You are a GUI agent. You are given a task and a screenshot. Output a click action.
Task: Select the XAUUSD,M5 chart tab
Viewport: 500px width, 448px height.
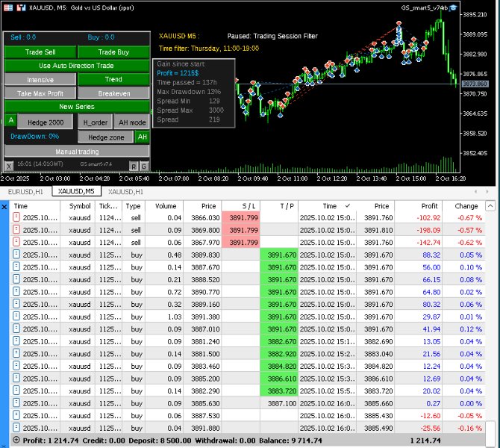pos(76,191)
